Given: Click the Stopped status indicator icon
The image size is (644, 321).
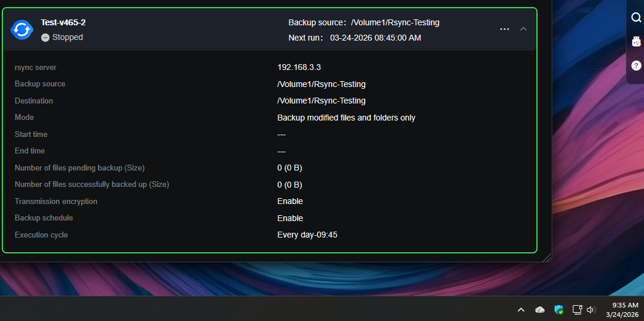Looking at the screenshot, I should (45, 38).
